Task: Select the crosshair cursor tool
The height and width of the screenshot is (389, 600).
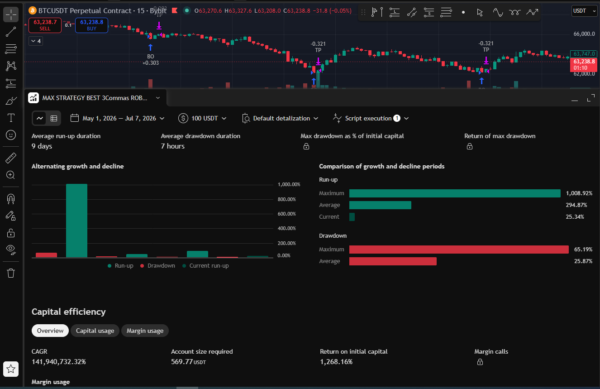Action: pyautogui.click(x=11, y=15)
